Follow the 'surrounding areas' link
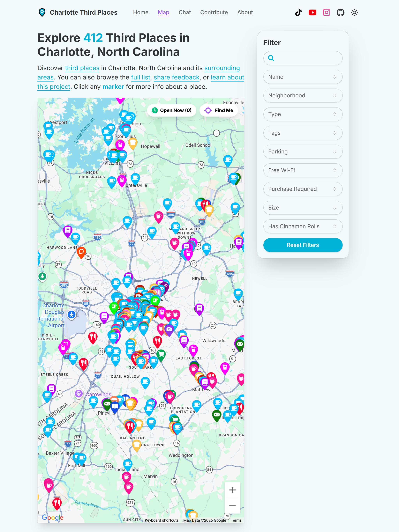Image resolution: width=399 pixels, height=532 pixels. 222,68
